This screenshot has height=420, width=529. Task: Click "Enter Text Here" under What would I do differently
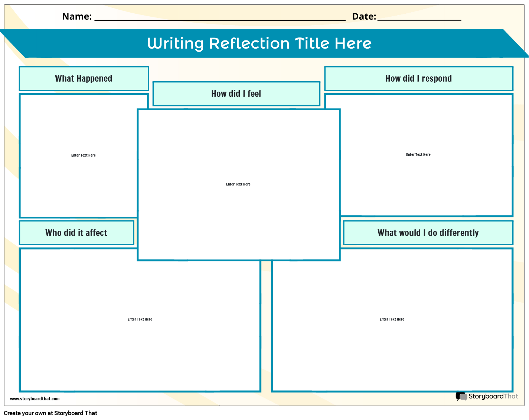(392, 319)
